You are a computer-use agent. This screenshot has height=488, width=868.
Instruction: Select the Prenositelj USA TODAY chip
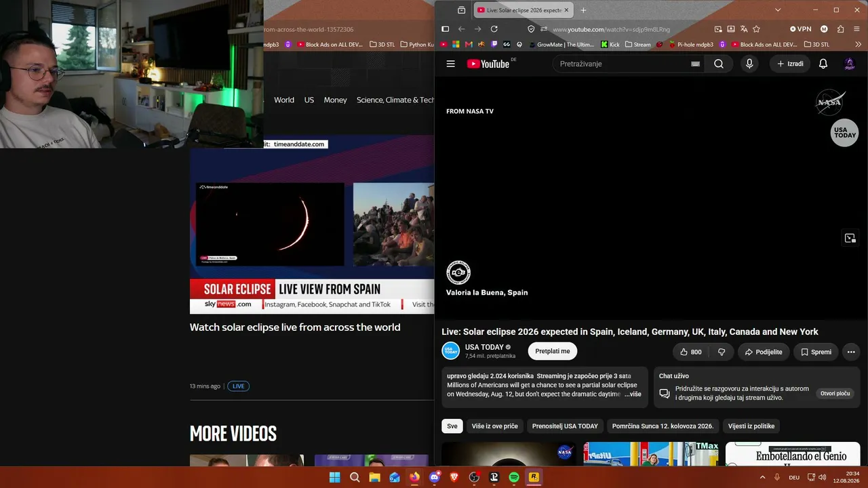tap(565, 426)
